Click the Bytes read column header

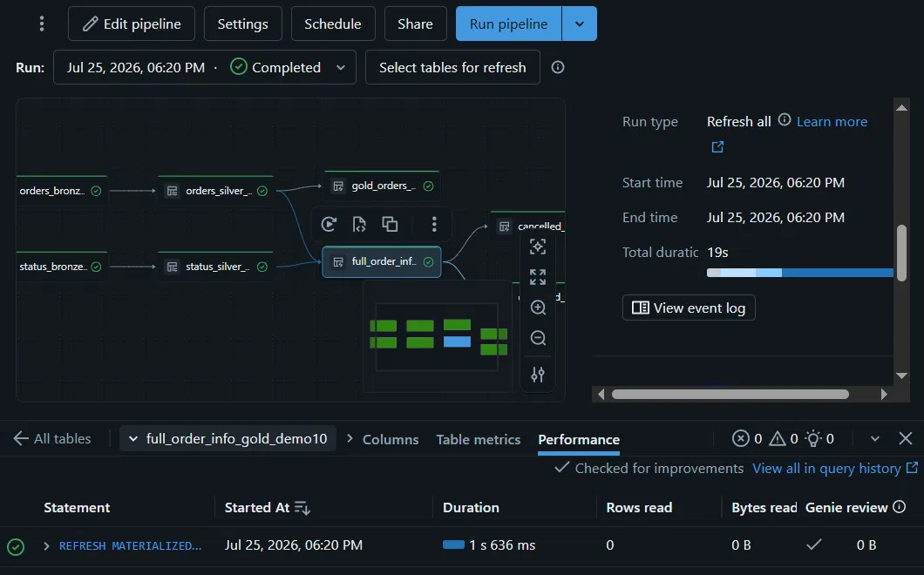(764, 507)
